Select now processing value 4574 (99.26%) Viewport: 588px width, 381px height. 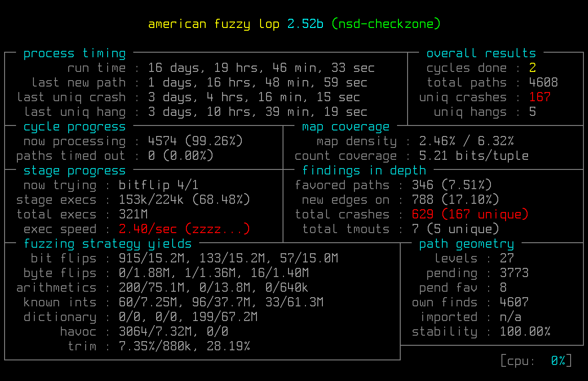196,142
